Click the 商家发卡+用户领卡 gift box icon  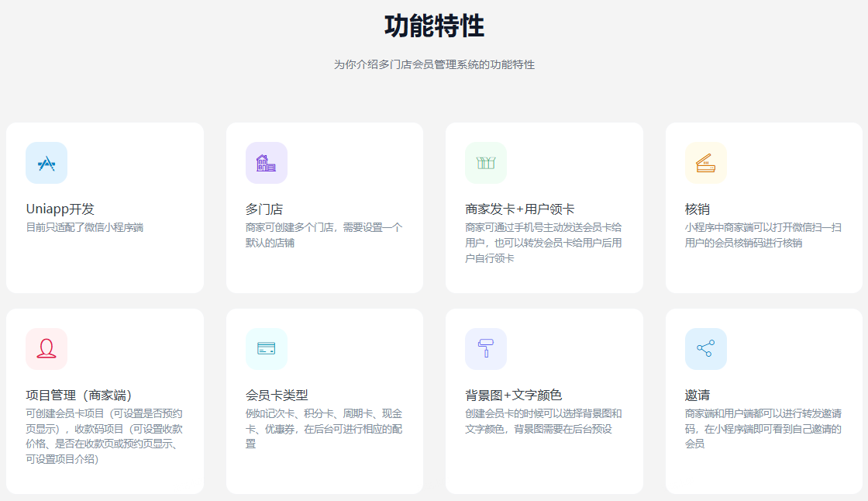click(x=486, y=163)
